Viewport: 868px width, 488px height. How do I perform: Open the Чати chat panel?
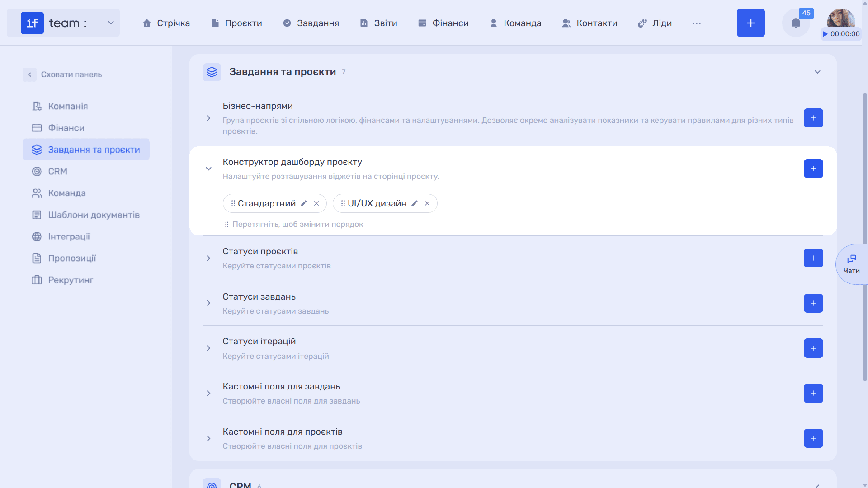tap(851, 264)
